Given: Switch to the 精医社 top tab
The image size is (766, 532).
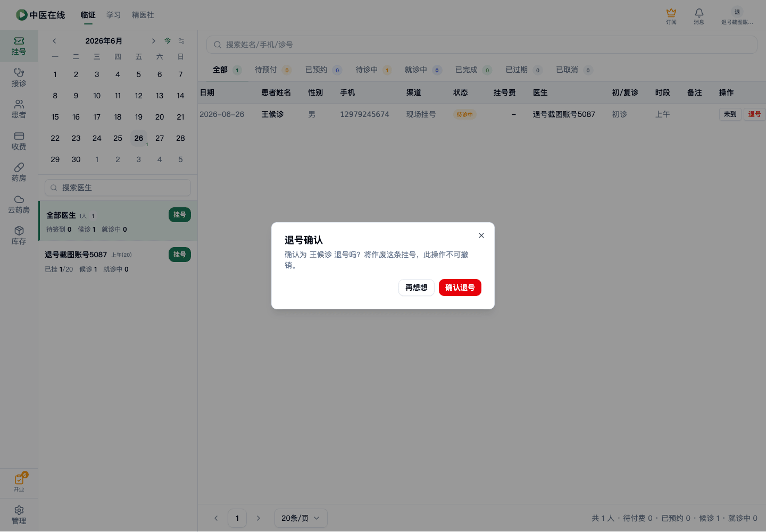Looking at the screenshot, I should click(143, 15).
